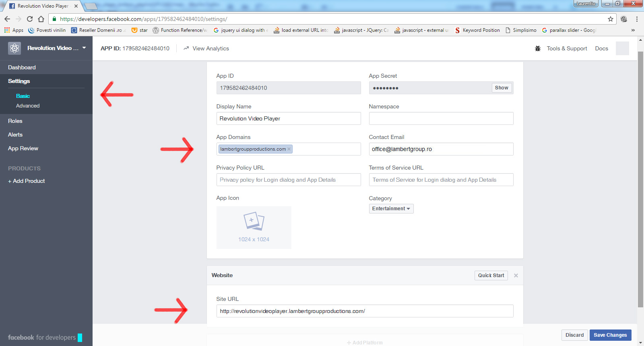Open the Apps bookmarks shortcut
Image resolution: width=644 pixels, height=346 pixels.
14,30
